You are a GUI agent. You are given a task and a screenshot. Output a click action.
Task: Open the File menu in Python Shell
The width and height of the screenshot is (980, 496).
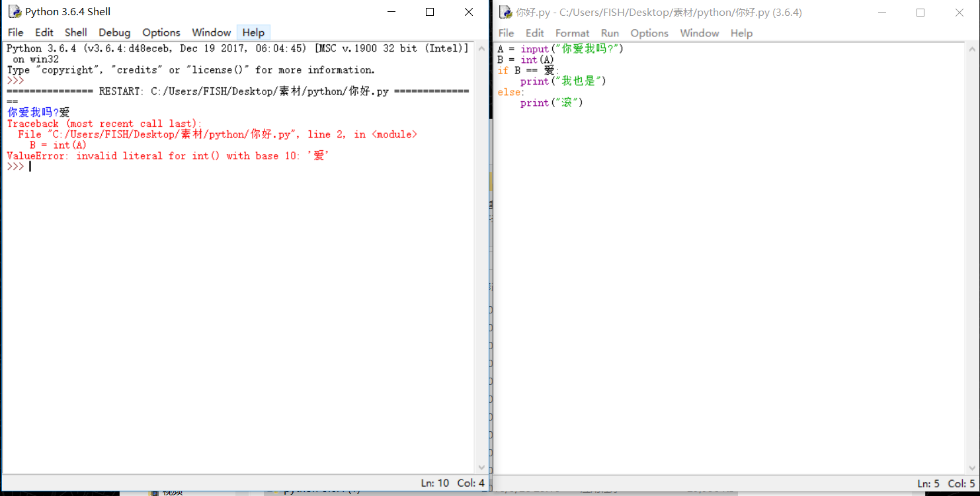15,32
